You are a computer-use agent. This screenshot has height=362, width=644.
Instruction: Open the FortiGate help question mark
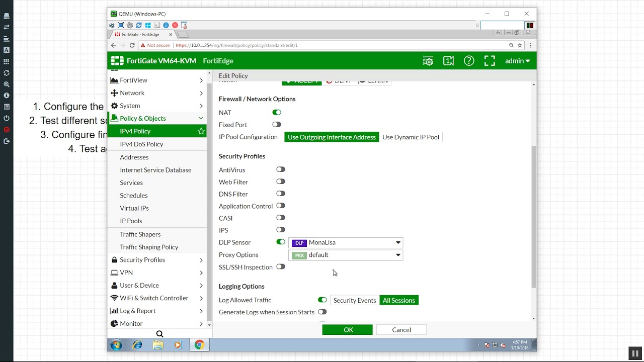[469, 61]
